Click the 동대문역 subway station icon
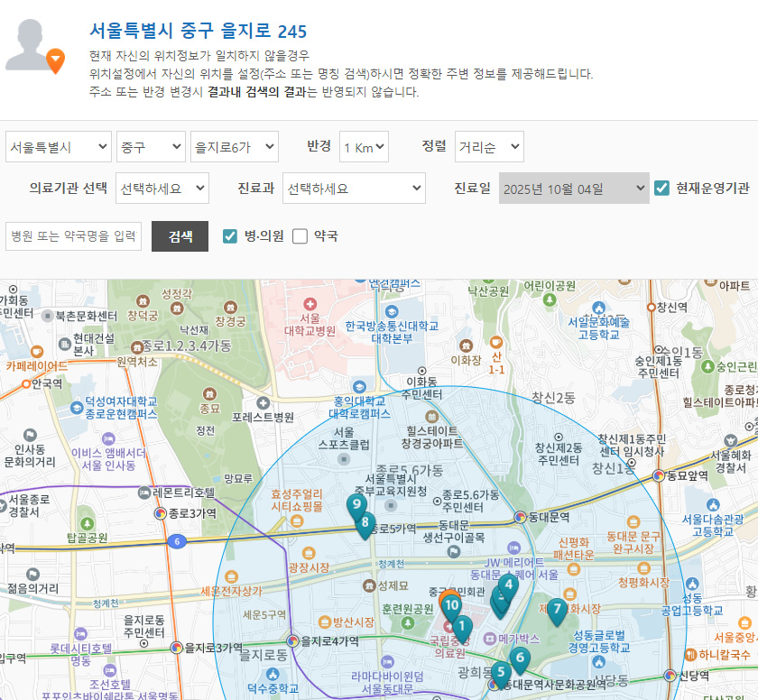This screenshot has height=700, width=758. (520, 518)
